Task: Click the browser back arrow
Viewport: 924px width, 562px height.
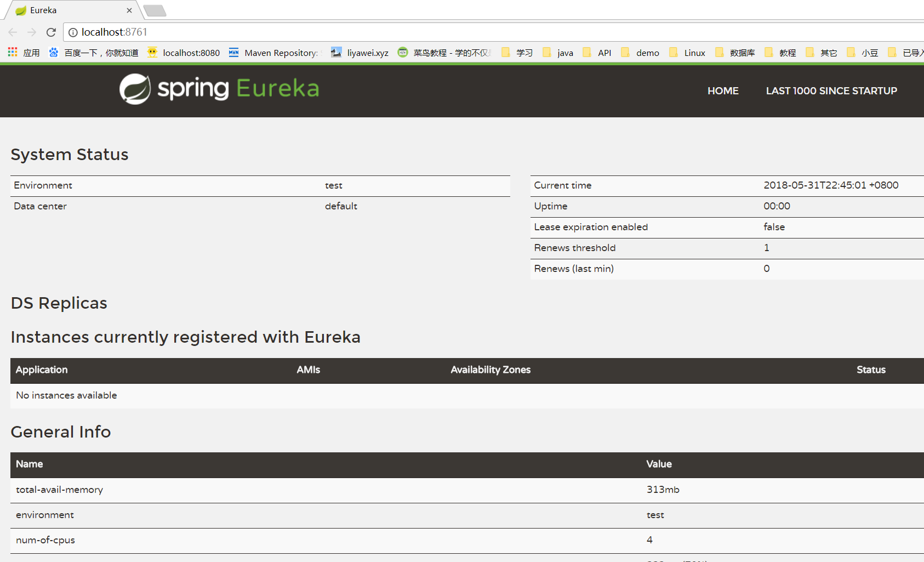Action: [x=13, y=32]
